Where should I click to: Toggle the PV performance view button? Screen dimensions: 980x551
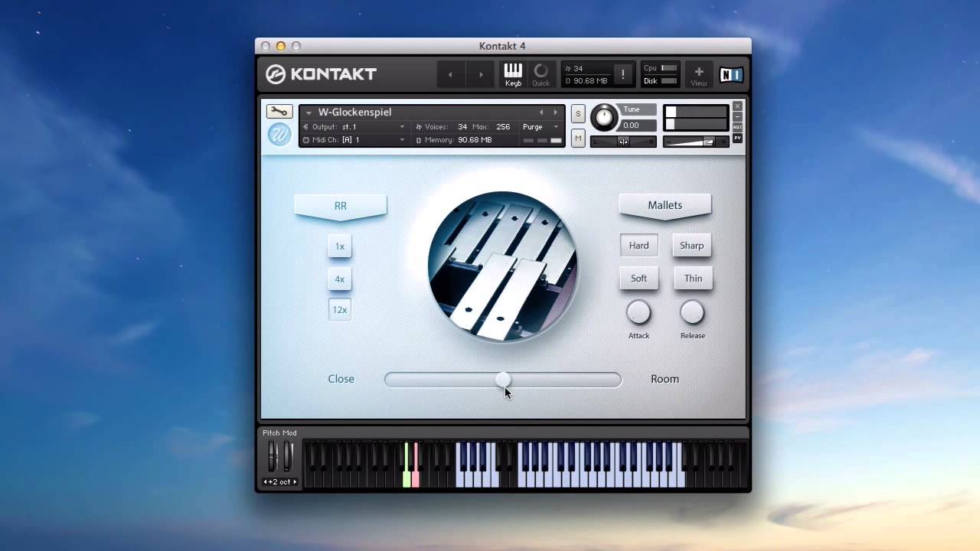click(x=737, y=138)
